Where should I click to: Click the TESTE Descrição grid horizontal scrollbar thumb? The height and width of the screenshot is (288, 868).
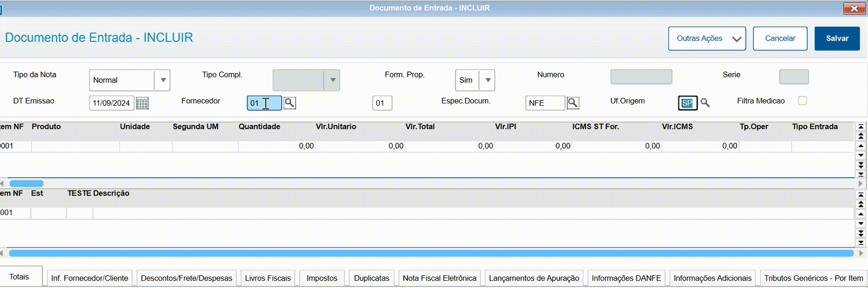[431, 253]
